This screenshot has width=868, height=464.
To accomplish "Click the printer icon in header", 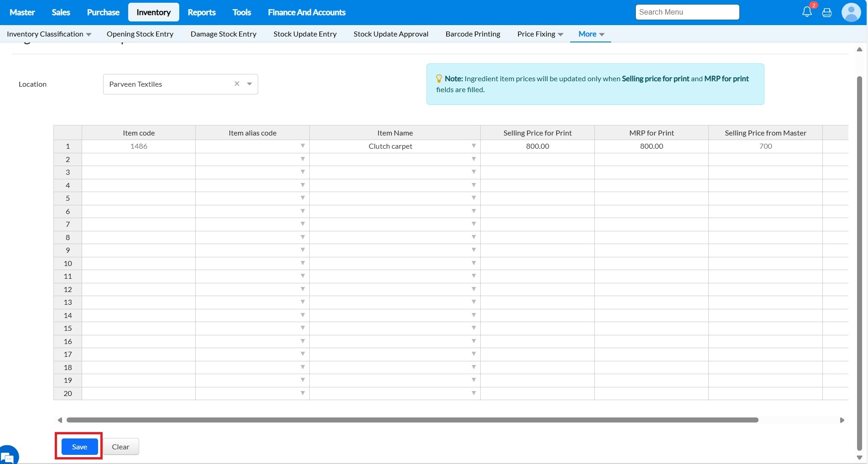I will pyautogui.click(x=826, y=13).
